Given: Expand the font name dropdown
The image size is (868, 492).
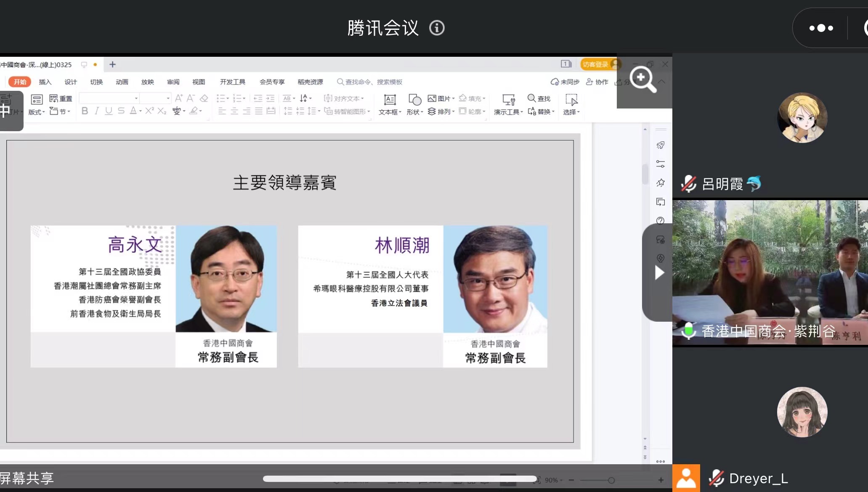Looking at the screenshot, I should tap(136, 98).
